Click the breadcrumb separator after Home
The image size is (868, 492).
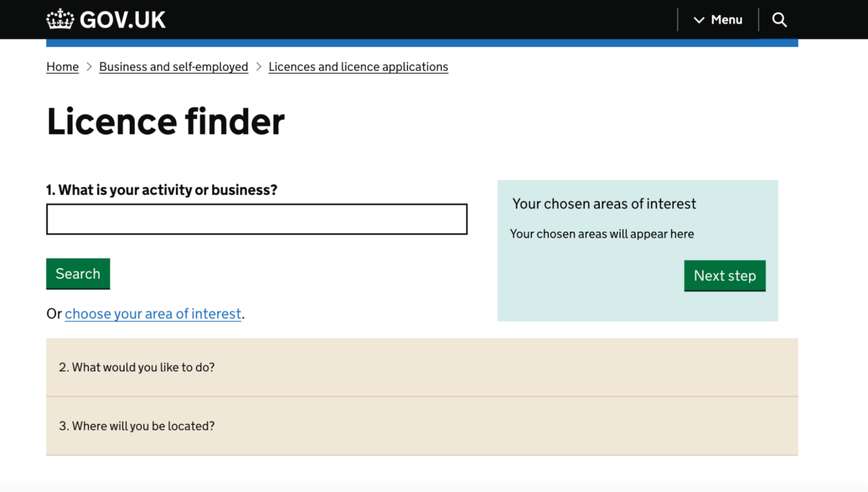click(x=89, y=67)
